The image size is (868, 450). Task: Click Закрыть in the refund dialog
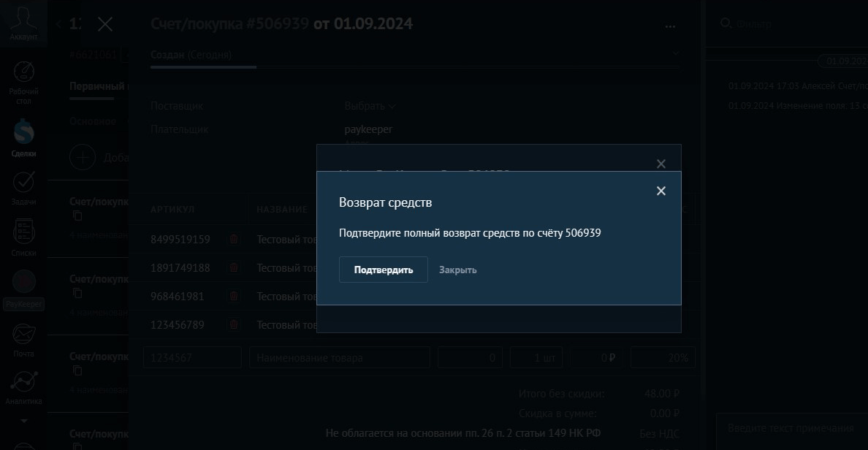[457, 270]
